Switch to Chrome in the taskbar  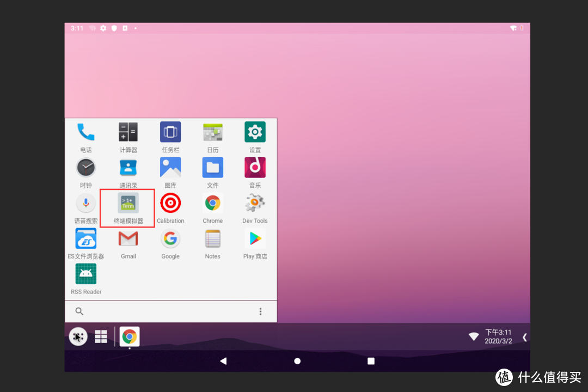130,336
